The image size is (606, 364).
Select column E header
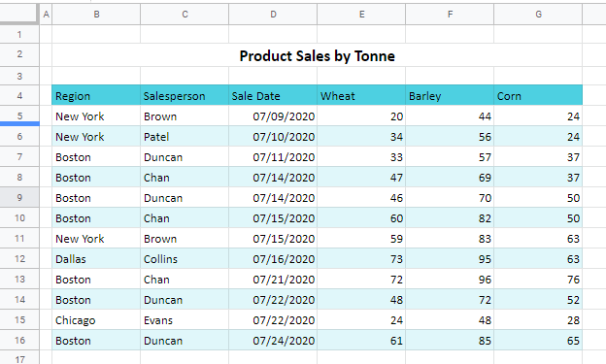tap(361, 15)
